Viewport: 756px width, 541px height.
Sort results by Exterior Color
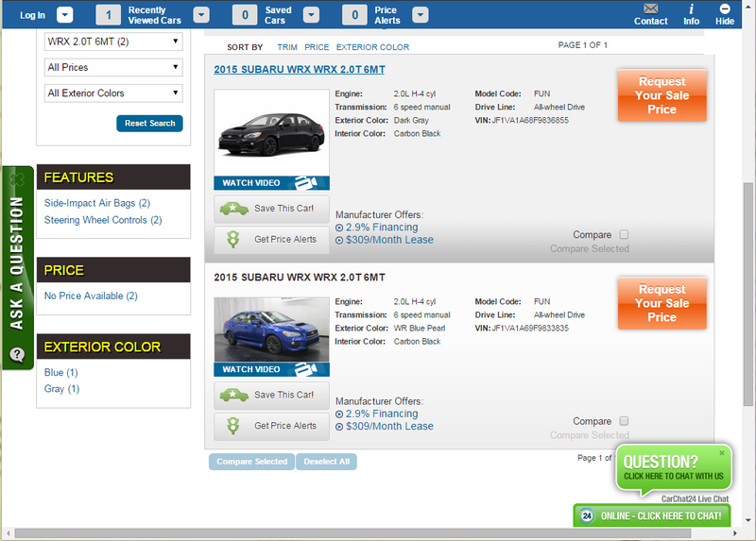point(372,47)
